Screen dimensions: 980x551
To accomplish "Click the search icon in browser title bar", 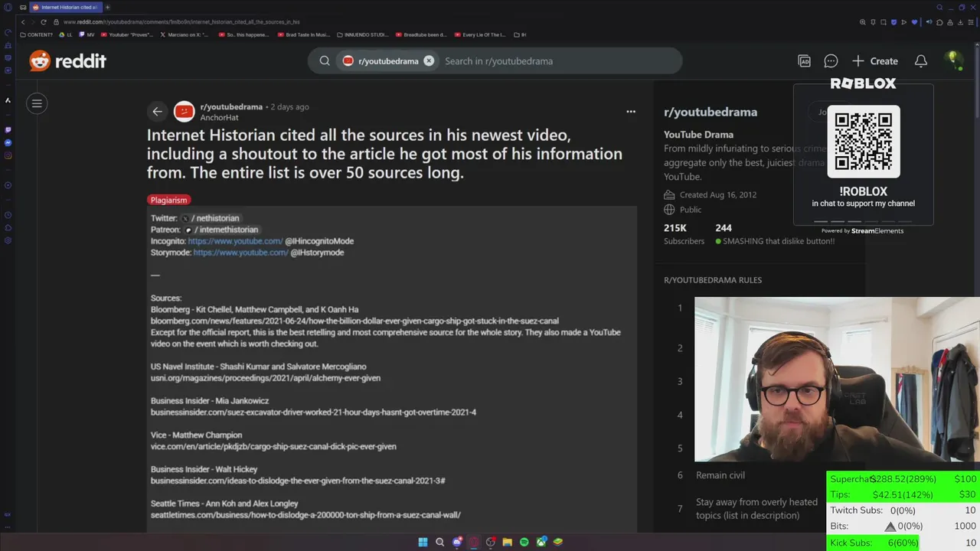I will point(940,7).
